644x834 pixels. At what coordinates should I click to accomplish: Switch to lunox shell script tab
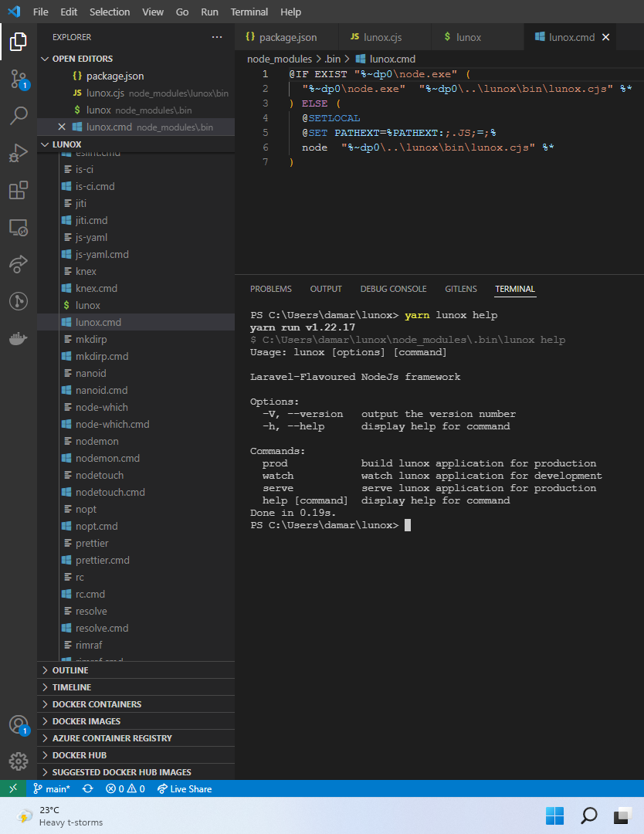tap(477, 37)
